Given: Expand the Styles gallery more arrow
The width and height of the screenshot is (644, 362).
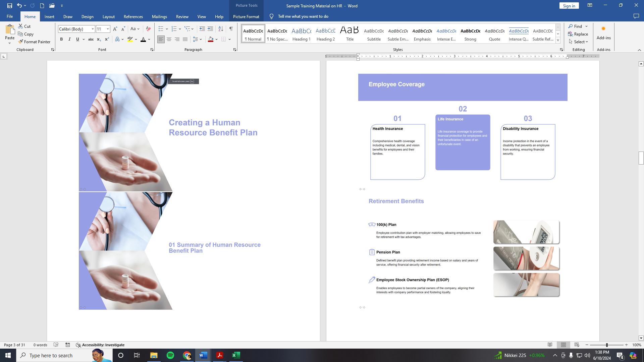Looking at the screenshot, I should 558,40.
